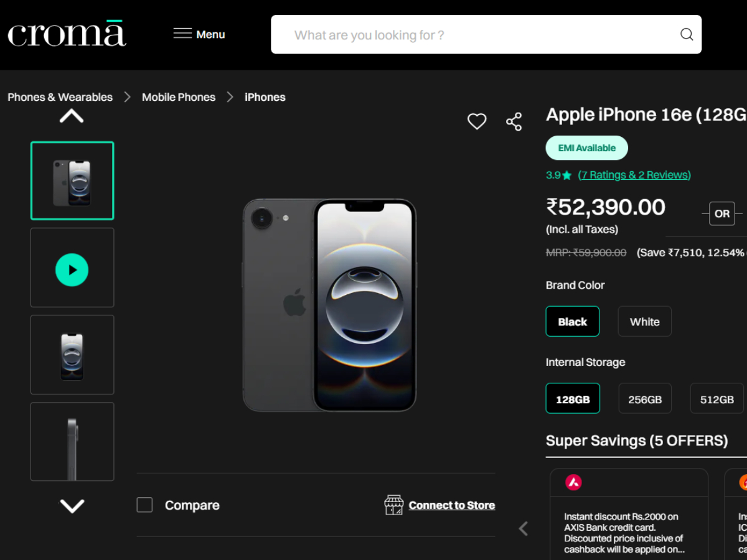
Task: Tick the Compare checkbox
Action: (x=144, y=505)
